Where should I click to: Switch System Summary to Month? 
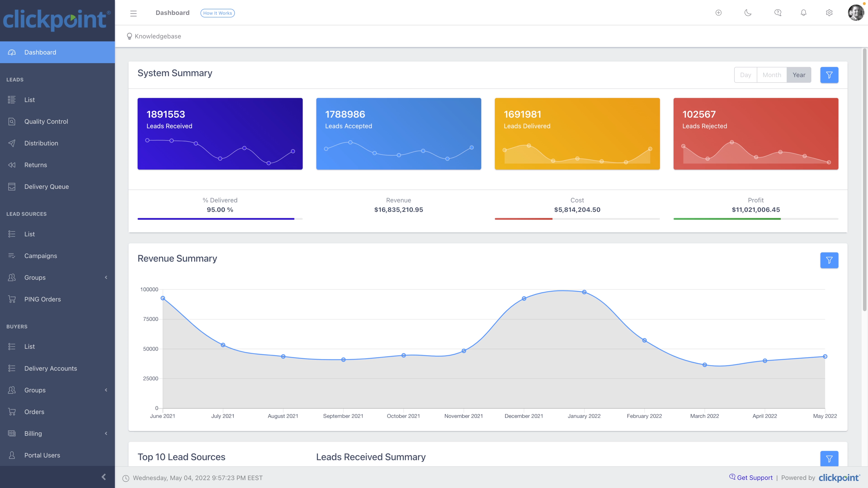(772, 75)
